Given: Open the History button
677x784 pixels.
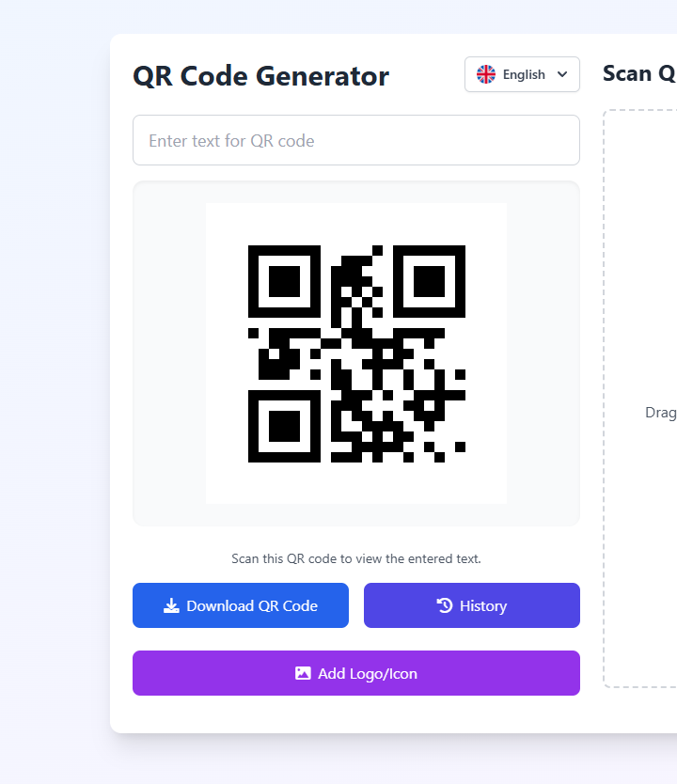Looking at the screenshot, I should (472, 605).
